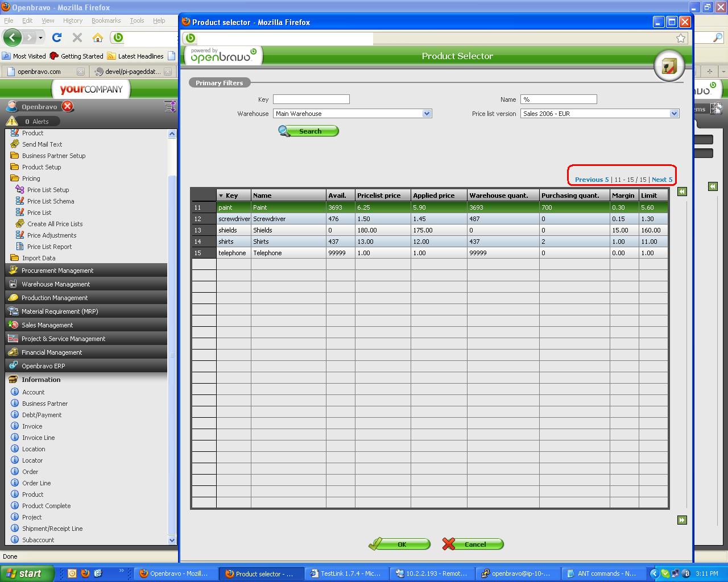The image size is (728, 582).
Task: Click the bookmark star icon in popup
Action: coord(681,38)
